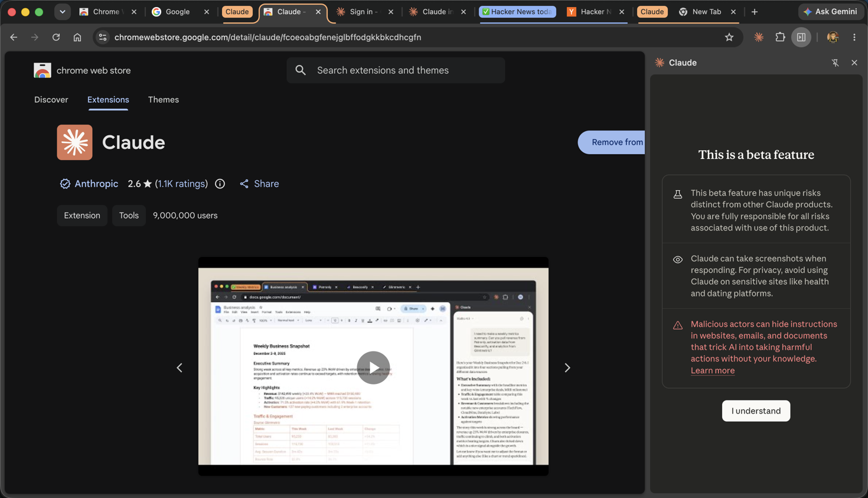Click the Claude tab group label near Google tab
The height and width of the screenshot is (498, 868).
pyautogui.click(x=237, y=12)
